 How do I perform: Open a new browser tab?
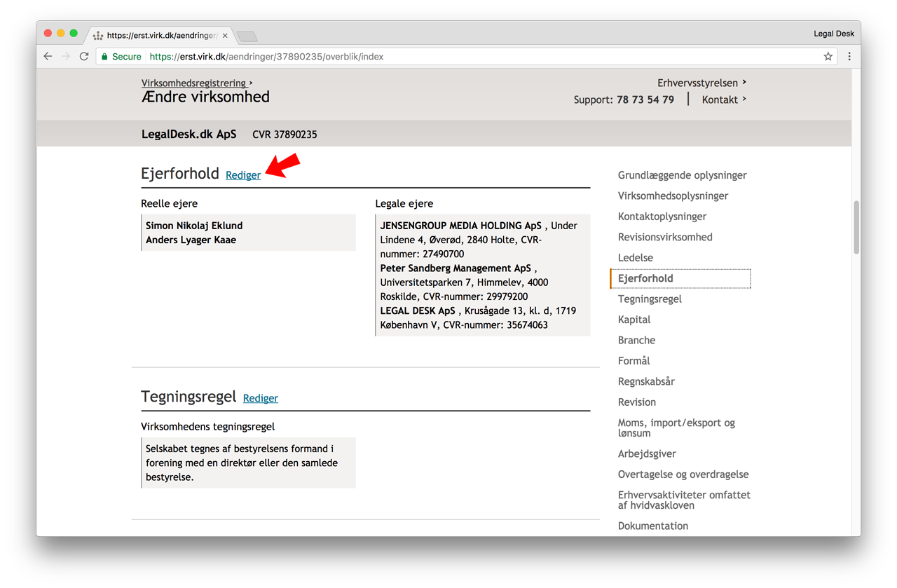tap(247, 36)
